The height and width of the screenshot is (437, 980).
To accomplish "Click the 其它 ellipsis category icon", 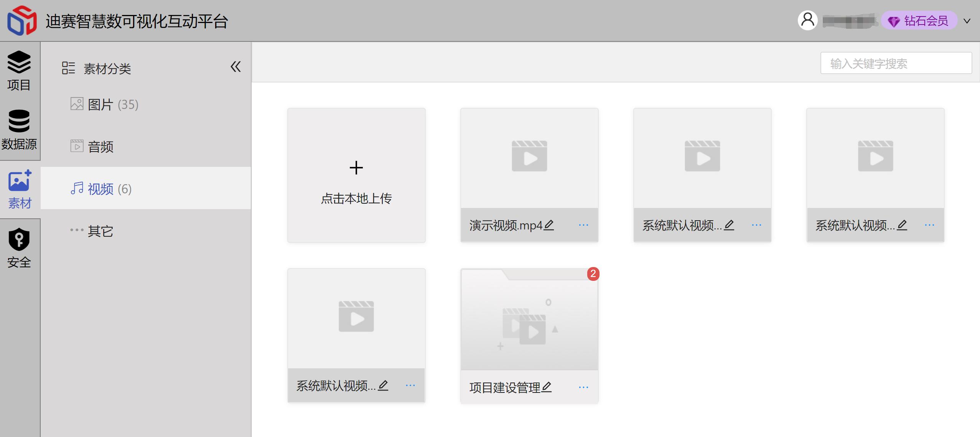I will tap(77, 230).
